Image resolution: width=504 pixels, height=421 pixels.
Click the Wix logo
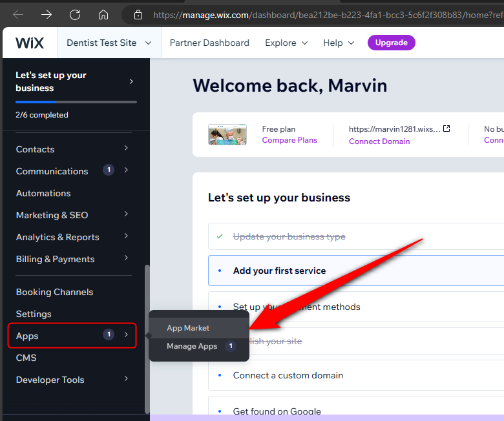[x=30, y=43]
